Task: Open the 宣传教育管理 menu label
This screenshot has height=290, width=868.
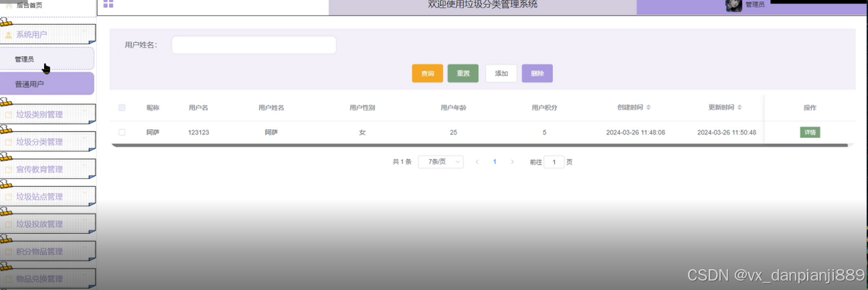Action: 39,169
